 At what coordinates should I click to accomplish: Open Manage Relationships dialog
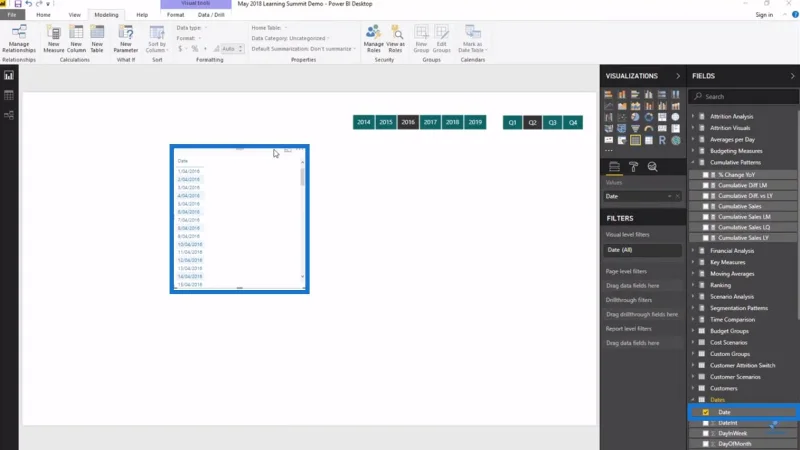(x=19, y=38)
